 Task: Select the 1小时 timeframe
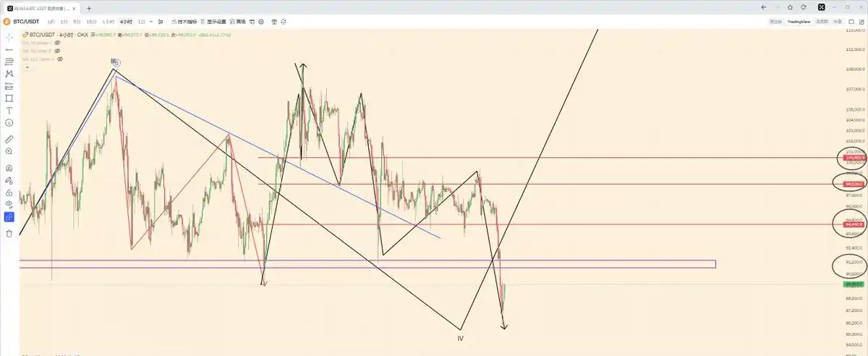(x=108, y=22)
